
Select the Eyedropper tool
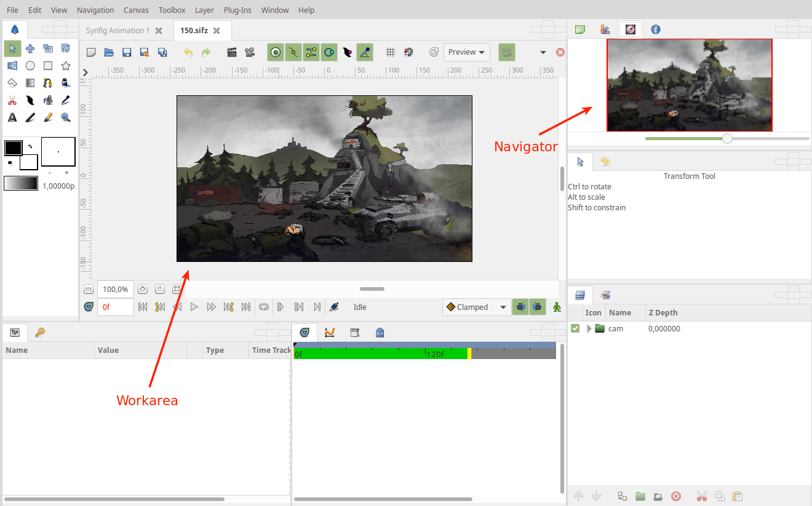pyautogui.click(x=66, y=100)
